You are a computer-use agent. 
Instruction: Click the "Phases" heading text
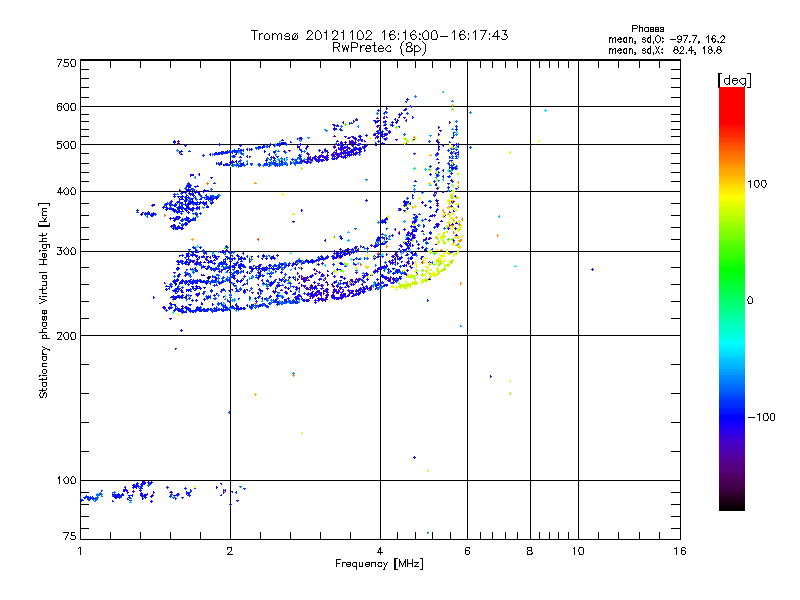tap(647, 29)
